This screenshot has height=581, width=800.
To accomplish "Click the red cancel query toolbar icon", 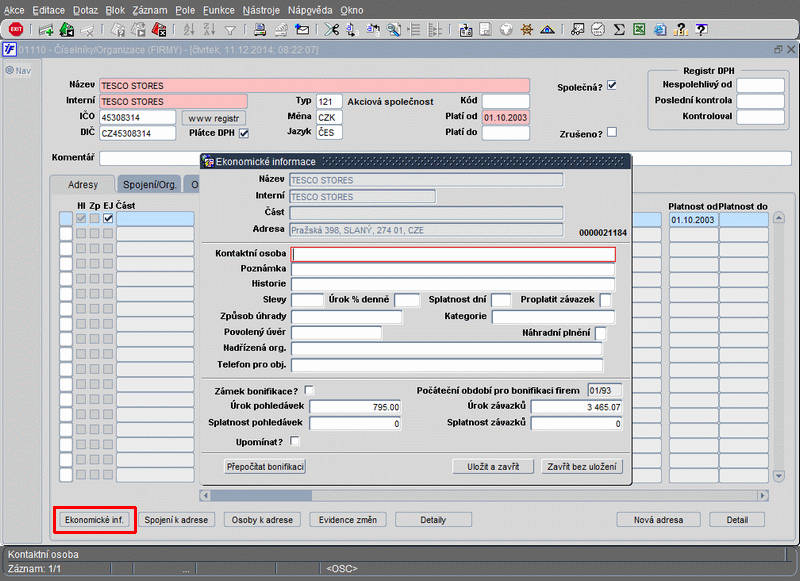I will 159,30.
